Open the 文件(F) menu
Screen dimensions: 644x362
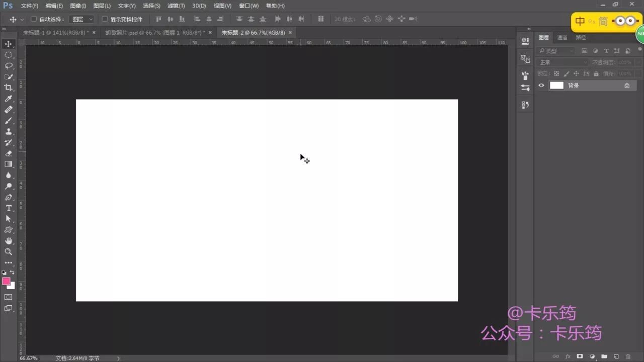[x=30, y=6]
